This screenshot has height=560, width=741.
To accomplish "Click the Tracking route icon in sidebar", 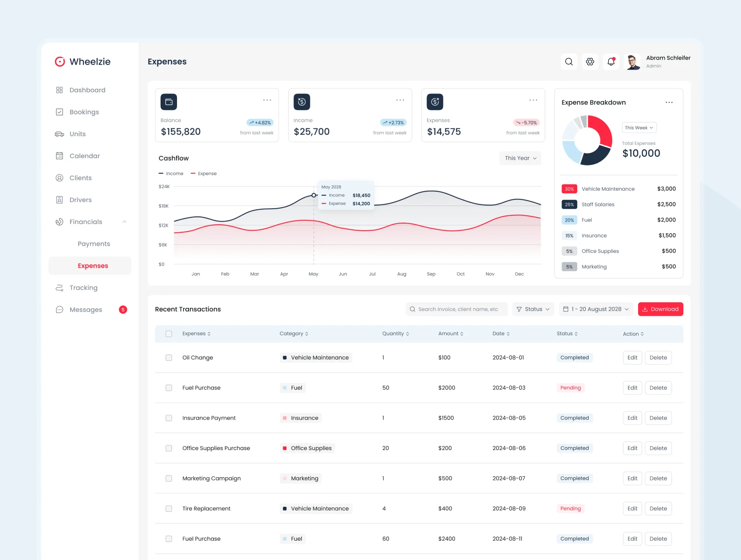I will tap(59, 288).
